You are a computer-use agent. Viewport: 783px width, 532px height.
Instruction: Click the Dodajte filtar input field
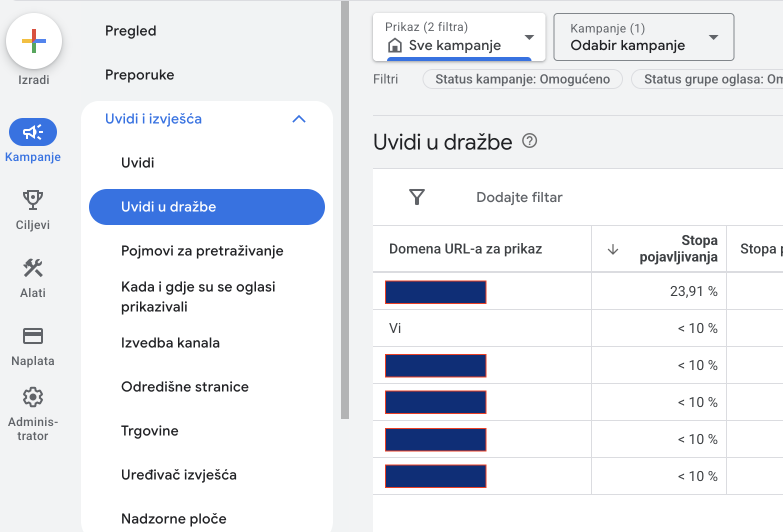(x=519, y=197)
